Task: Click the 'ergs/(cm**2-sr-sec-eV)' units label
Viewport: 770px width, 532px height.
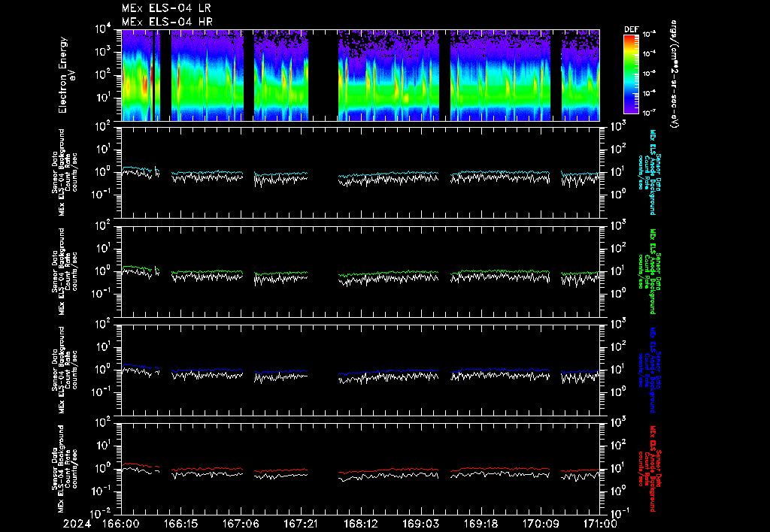Action: 675,74
